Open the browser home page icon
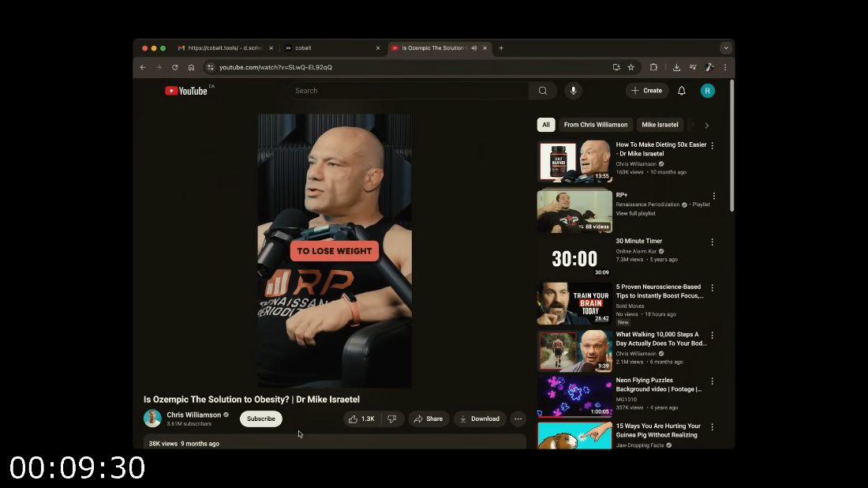Screen dimensions: 868x488 click(191, 67)
